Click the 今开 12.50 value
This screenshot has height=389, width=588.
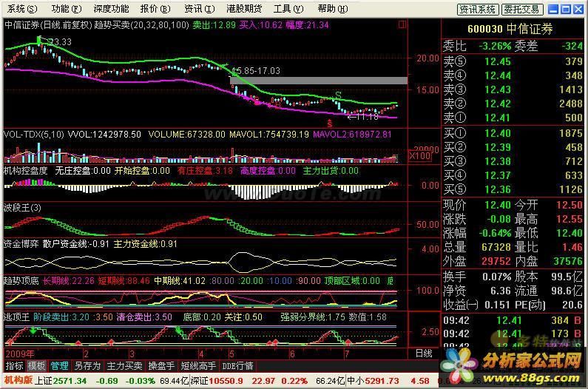click(x=570, y=205)
